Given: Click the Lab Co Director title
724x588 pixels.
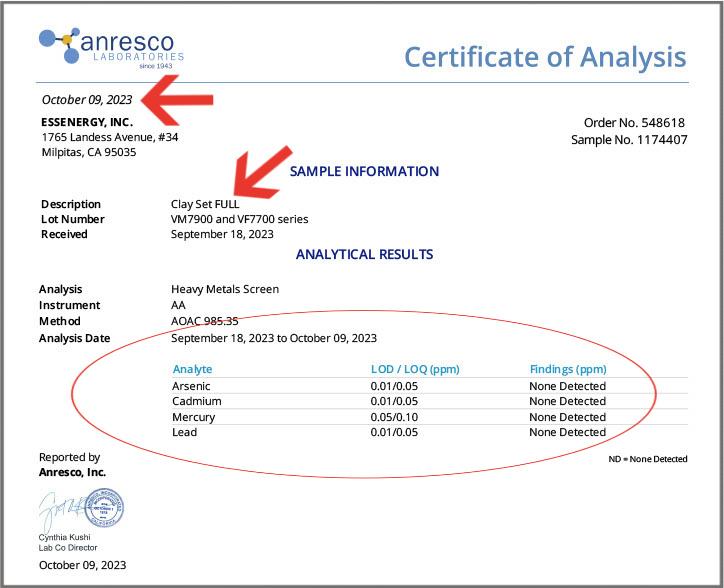Looking at the screenshot, I should pyautogui.click(x=68, y=548).
